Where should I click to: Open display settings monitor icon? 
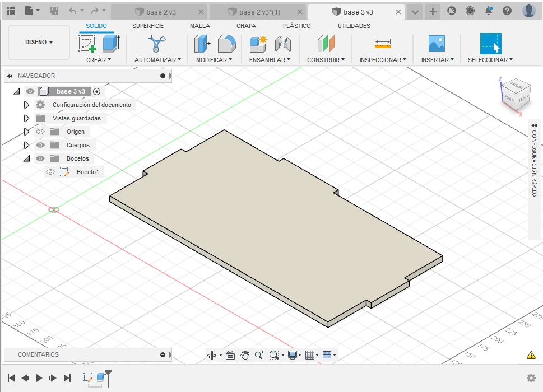pyautogui.click(x=293, y=354)
